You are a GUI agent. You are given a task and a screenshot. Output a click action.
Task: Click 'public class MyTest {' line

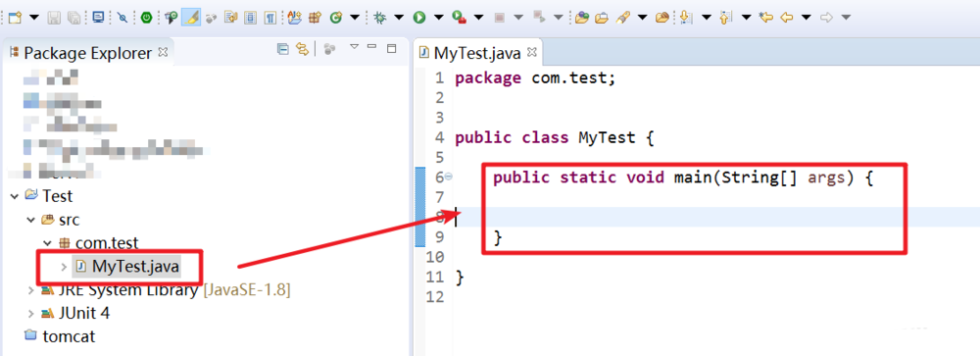[x=555, y=137]
